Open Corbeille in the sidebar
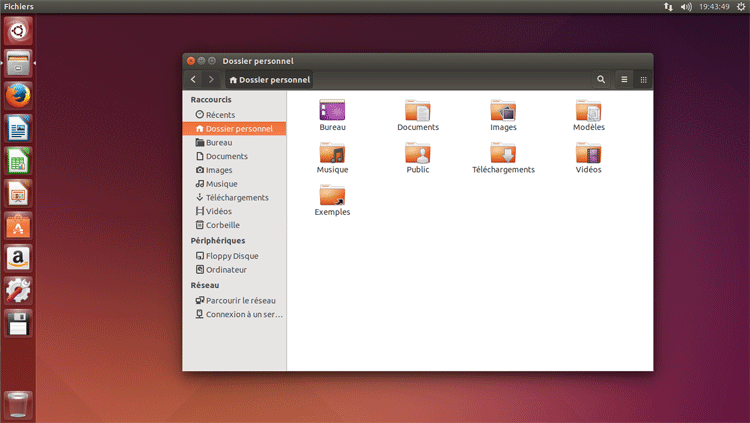This screenshot has width=750, height=423. point(234,225)
